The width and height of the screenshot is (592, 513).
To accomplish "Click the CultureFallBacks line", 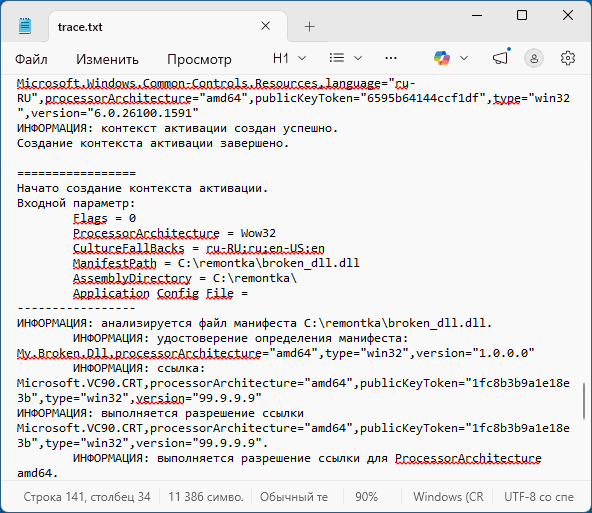I will point(199,248).
